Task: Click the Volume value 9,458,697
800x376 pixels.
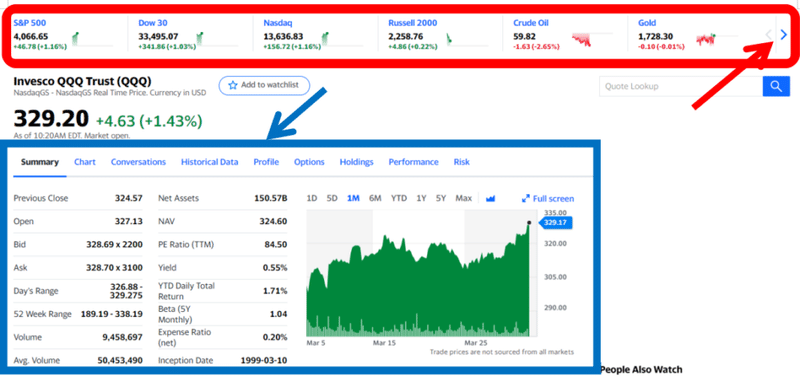Action: [x=121, y=337]
